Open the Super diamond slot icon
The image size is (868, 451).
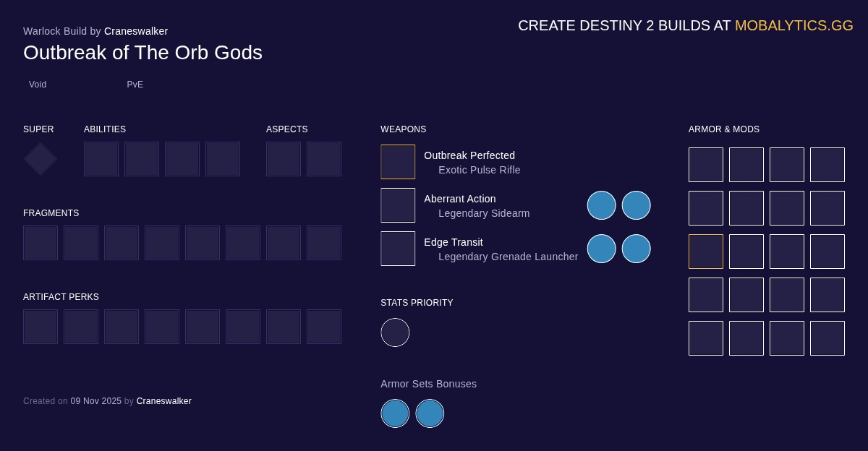[x=40, y=158]
